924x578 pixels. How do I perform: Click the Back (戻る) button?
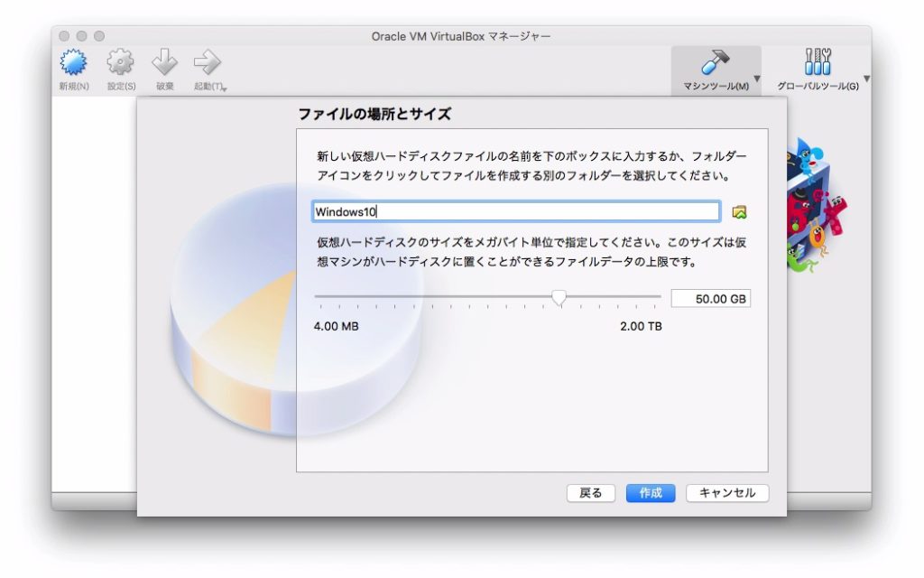[591, 493]
